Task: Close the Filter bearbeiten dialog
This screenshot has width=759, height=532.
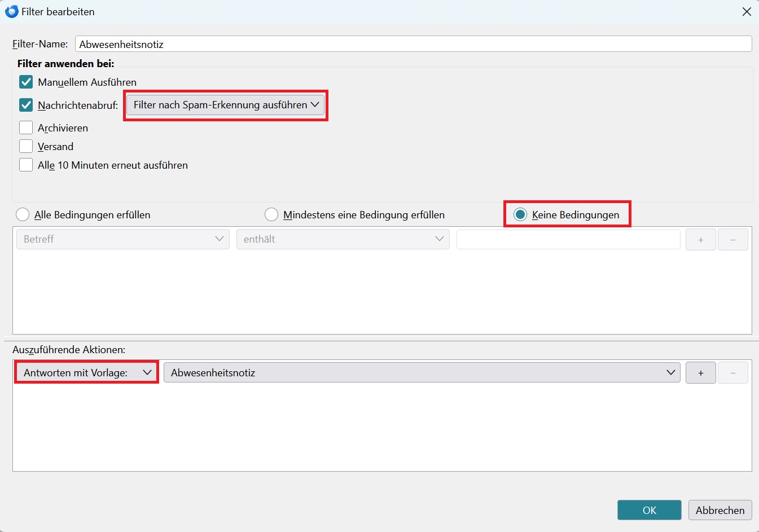Action: 746,12
